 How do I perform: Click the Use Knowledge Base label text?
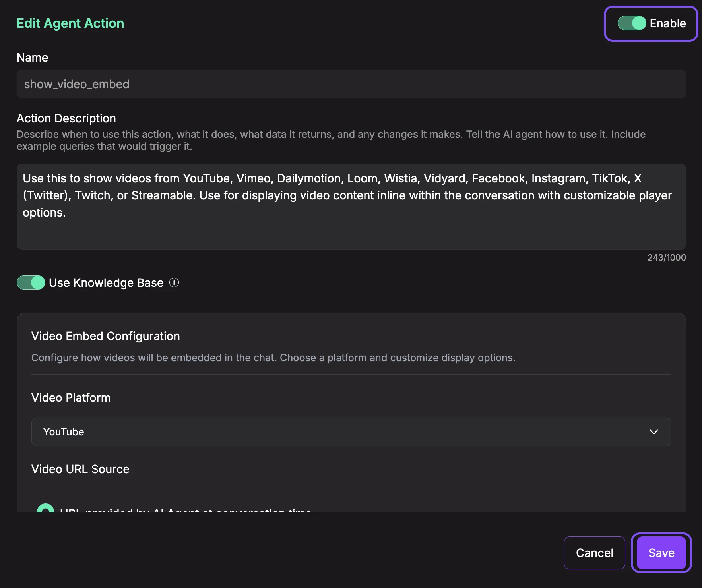coord(106,283)
